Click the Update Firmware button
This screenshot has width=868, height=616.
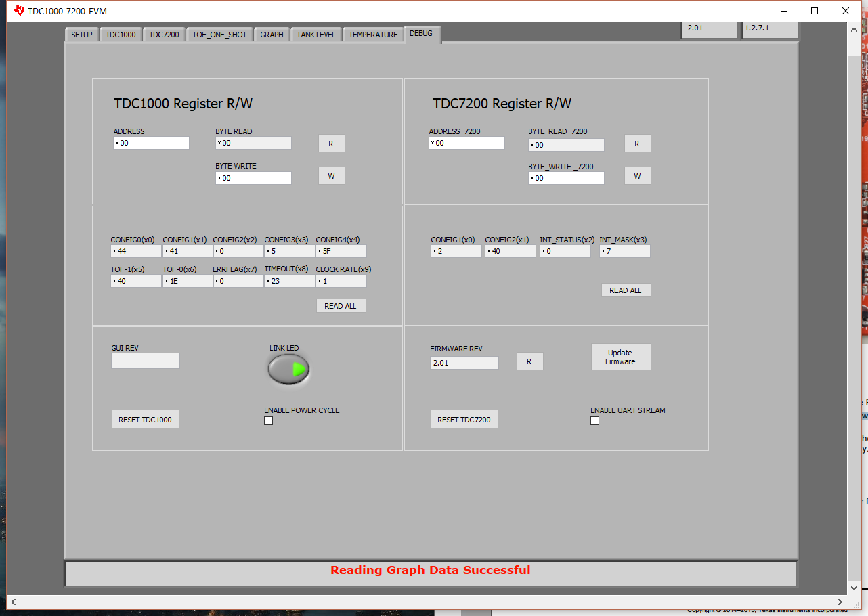[x=621, y=357]
